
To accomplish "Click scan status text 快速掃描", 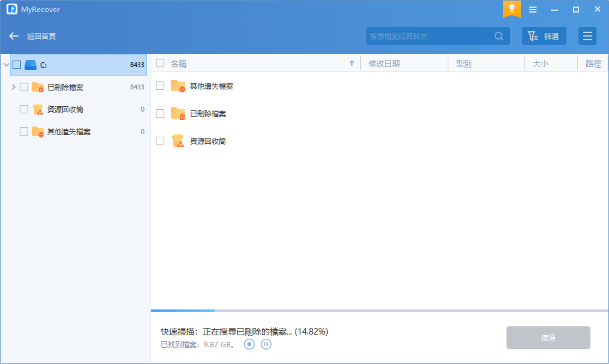I will (x=245, y=332).
